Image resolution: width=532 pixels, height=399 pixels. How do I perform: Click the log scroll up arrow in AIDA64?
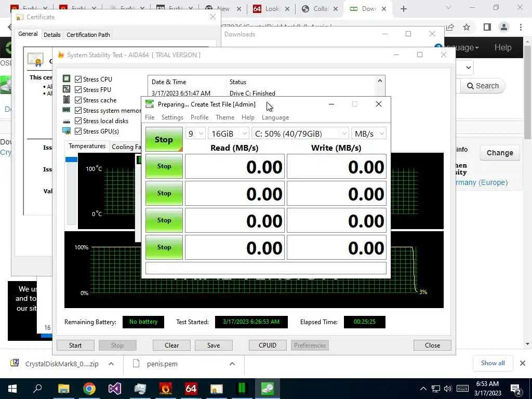tap(380, 81)
